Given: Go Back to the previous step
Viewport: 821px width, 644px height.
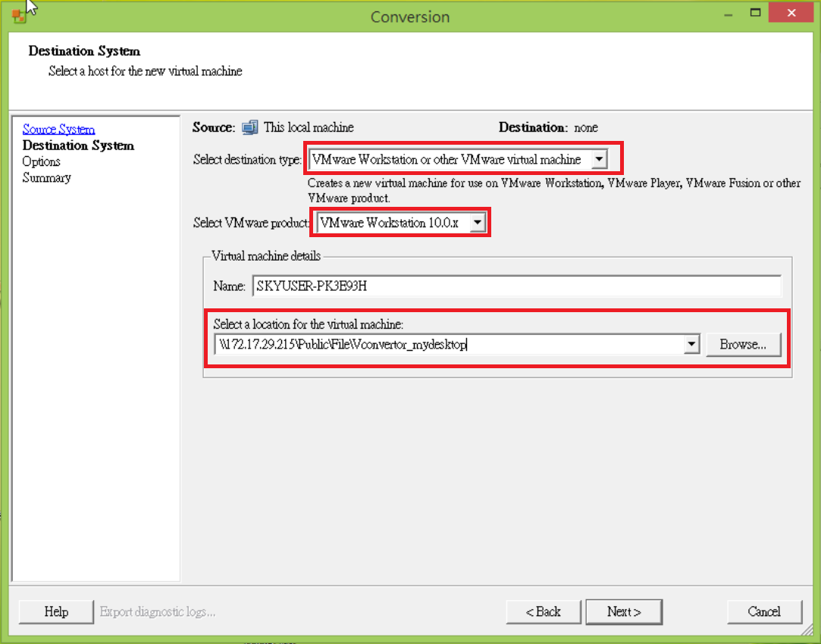Looking at the screenshot, I should point(544,611).
